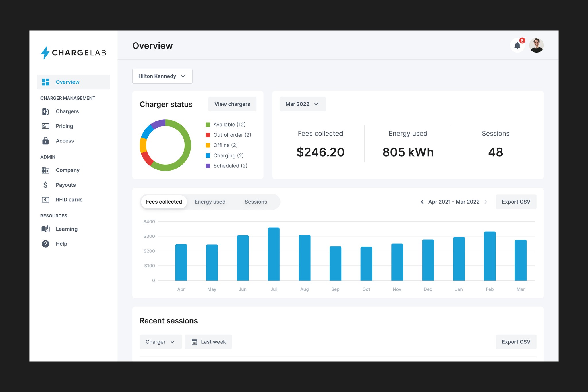
Task: Click the green Available legend swatch
Action: click(x=208, y=125)
